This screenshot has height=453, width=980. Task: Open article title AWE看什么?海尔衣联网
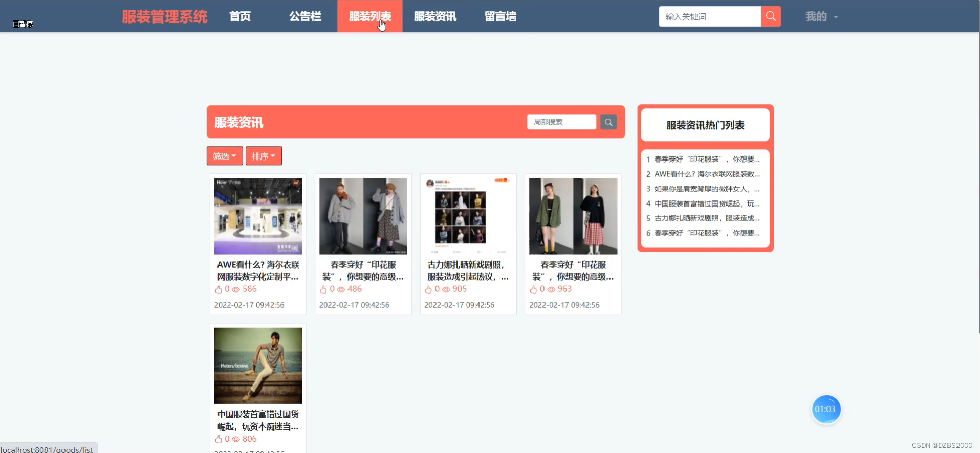coord(258,270)
